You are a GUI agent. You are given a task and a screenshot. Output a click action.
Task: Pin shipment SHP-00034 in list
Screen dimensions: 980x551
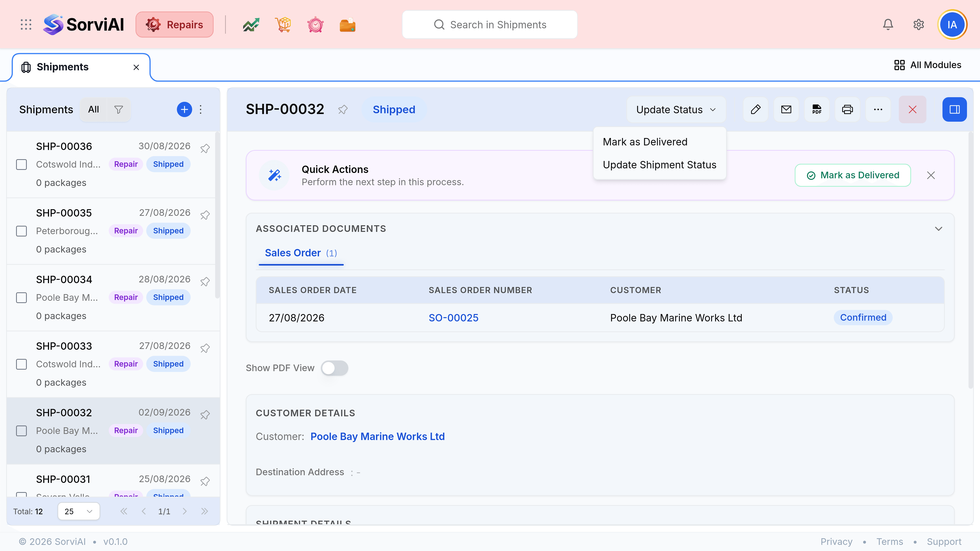[205, 281]
